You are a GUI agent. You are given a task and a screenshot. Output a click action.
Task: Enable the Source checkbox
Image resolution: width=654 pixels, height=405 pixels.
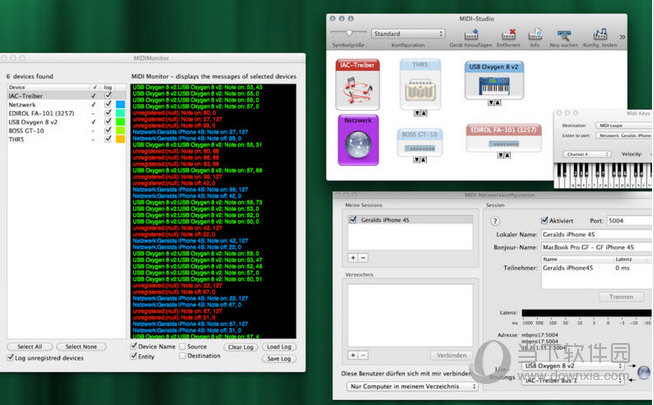pyautogui.click(x=182, y=347)
